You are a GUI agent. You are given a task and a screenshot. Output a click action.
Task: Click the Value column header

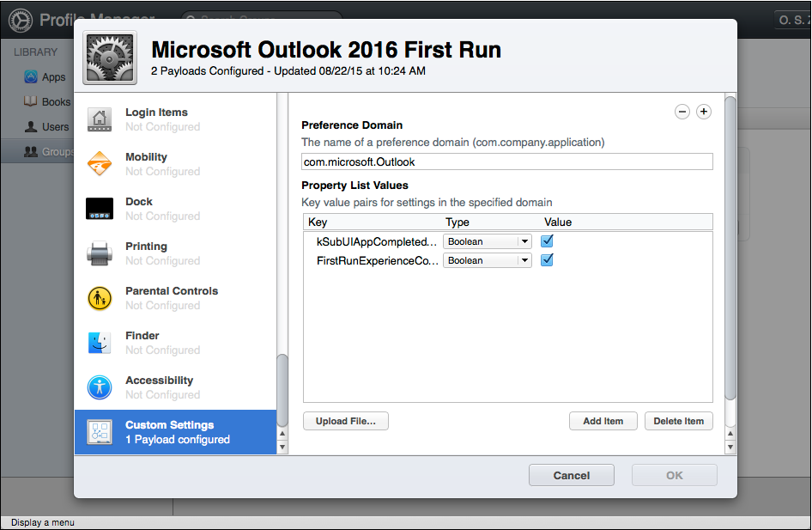(x=558, y=222)
